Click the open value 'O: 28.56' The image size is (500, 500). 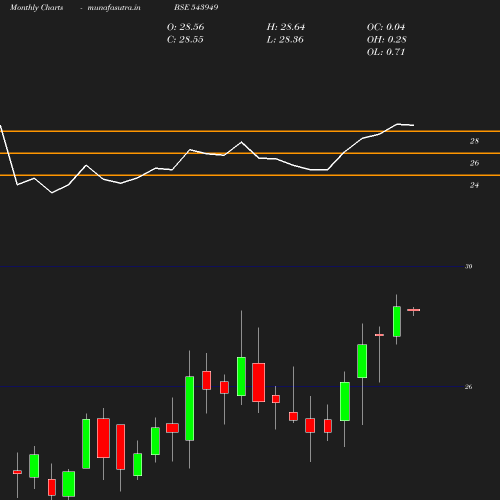click(x=185, y=27)
